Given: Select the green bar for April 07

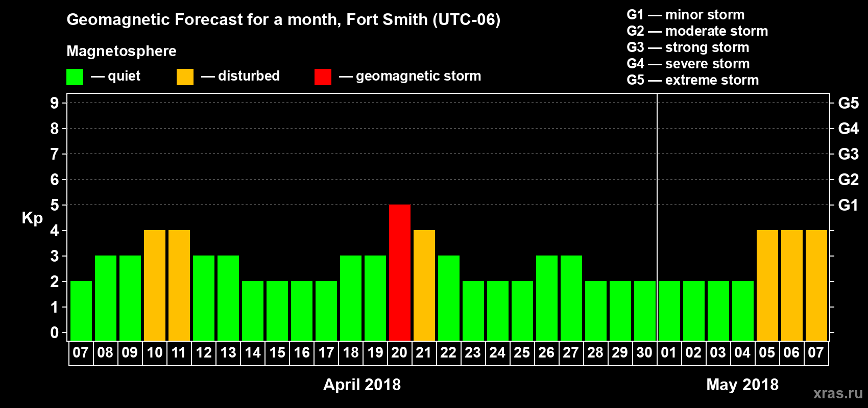Looking at the screenshot, I should click(x=81, y=311).
